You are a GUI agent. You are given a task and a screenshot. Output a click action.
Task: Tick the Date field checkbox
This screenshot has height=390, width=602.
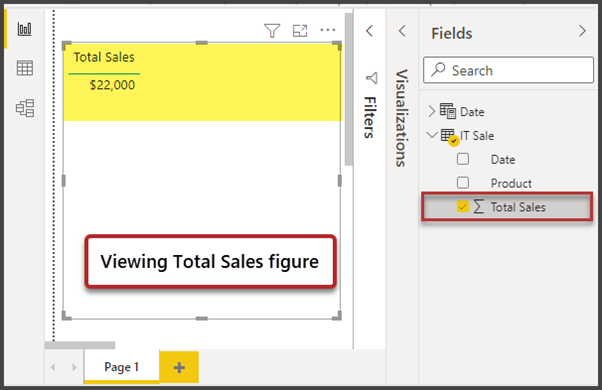[x=463, y=159]
